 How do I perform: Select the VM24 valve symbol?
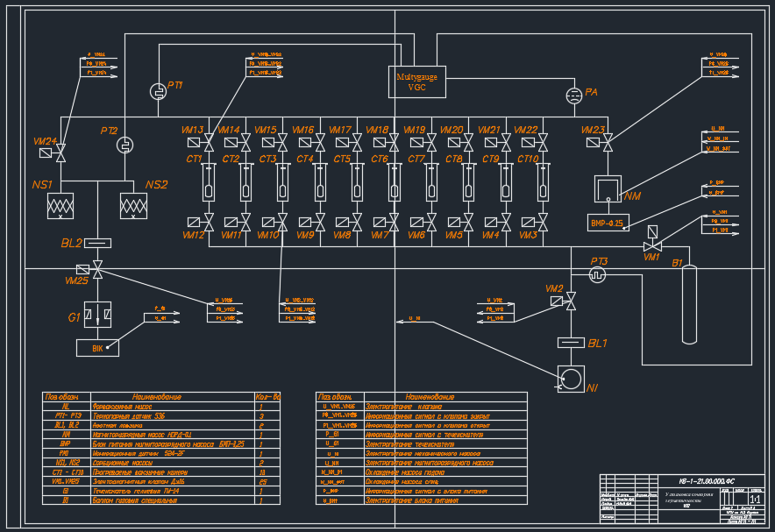(x=61, y=156)
